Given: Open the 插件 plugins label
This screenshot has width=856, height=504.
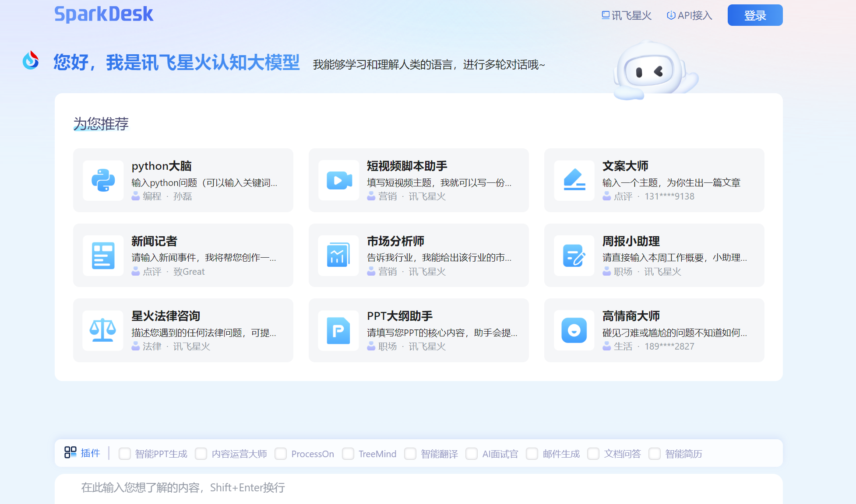Looking at the screenshot, I should click(x=90, y=453).
